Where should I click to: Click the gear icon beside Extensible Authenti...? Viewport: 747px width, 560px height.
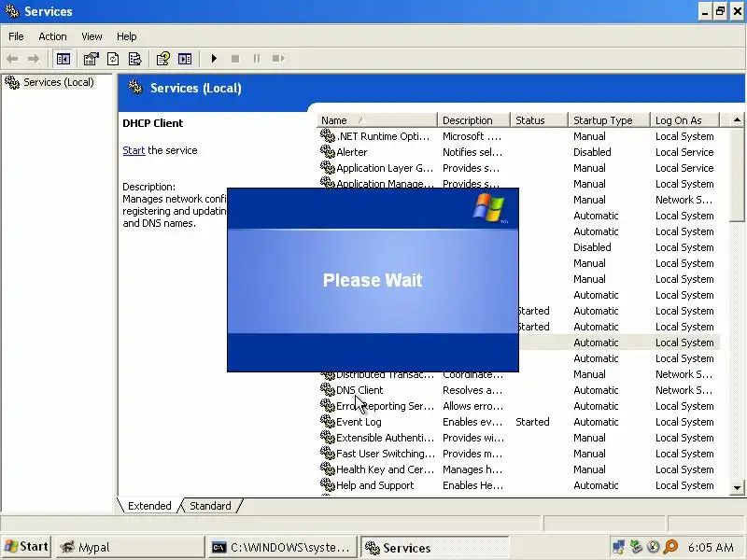pyautogui.click(x=328, y=437)
